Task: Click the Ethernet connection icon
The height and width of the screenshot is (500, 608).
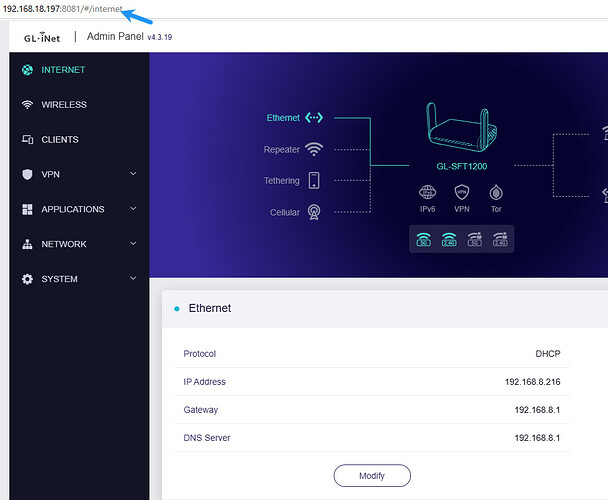Action: 314,118
